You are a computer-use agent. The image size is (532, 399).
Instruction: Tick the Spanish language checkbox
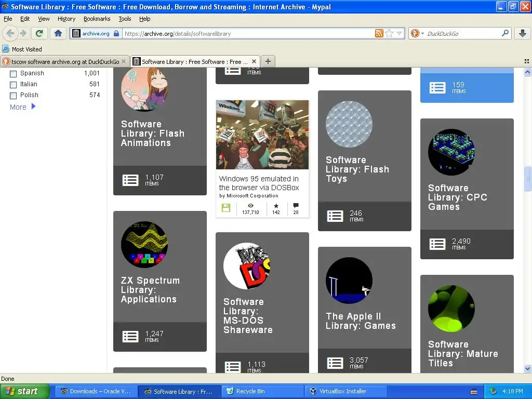tap(13, 74)
